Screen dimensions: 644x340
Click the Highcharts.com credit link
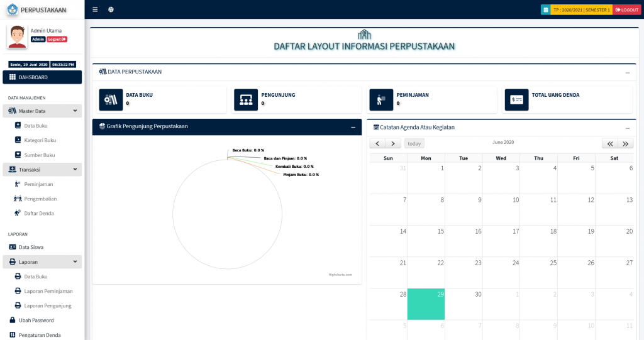click(x=340, y=274)
